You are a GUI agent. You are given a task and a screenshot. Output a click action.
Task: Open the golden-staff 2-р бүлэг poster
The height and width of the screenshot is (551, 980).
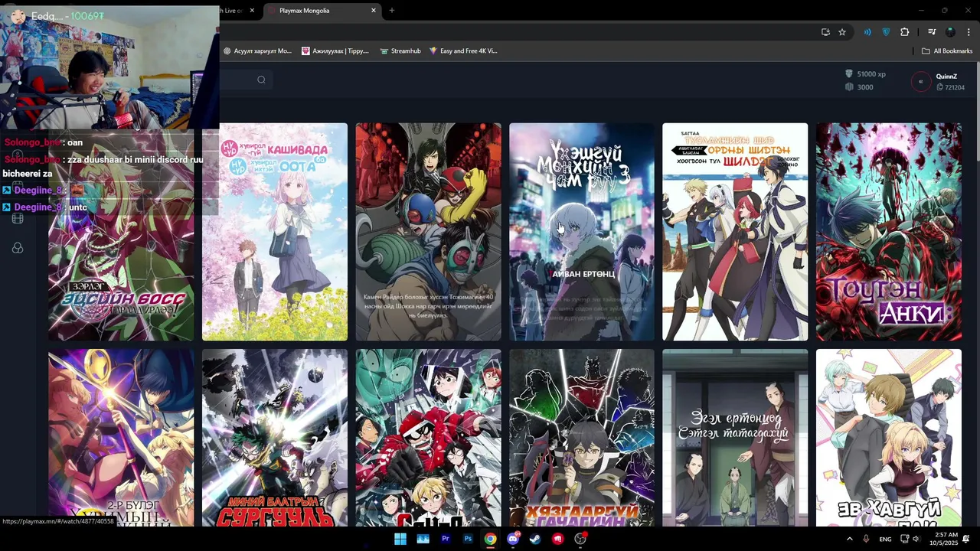point(121,438)
